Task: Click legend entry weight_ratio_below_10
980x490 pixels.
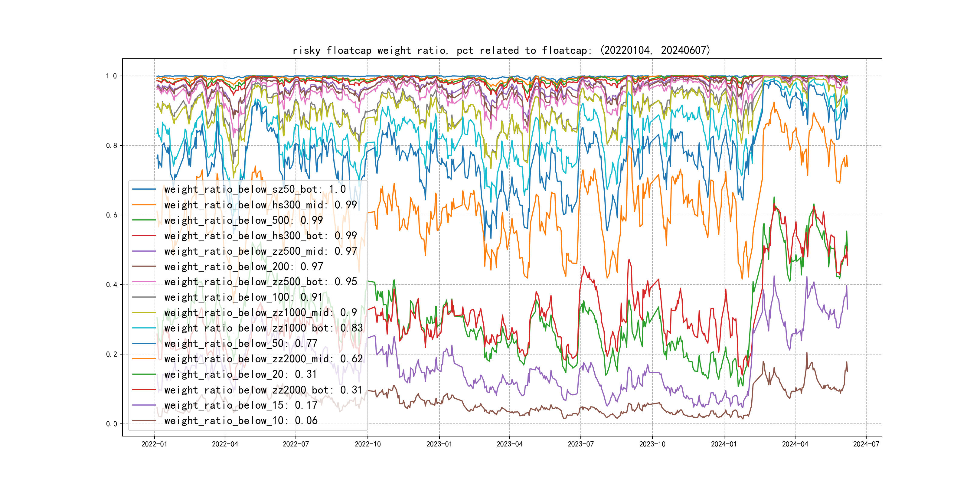Action: click(x=240, y=421)
